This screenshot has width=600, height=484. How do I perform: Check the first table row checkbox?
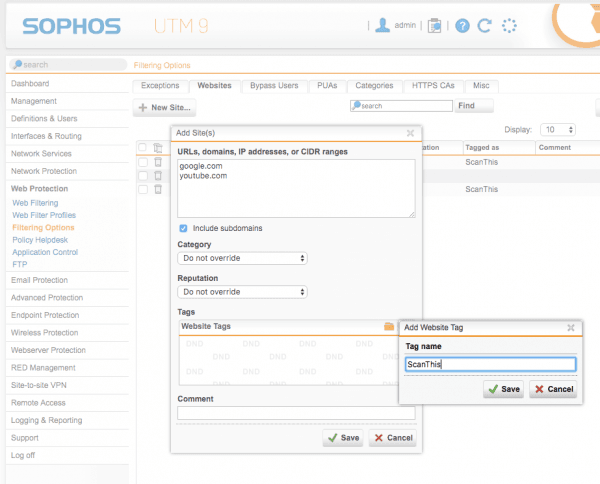point(143,162)
